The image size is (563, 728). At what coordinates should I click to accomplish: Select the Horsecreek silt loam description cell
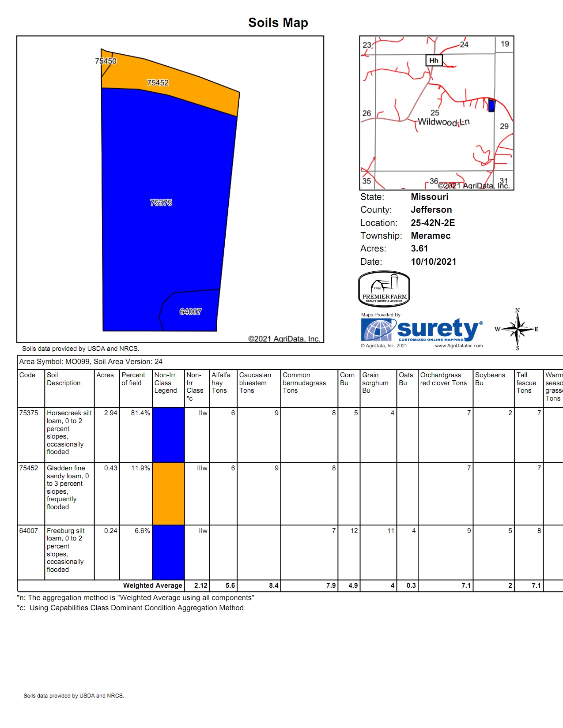point(69,432)
